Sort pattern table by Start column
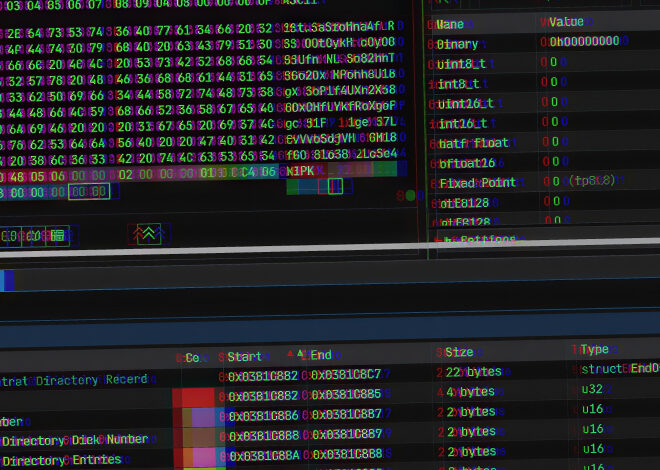The height and width of the screenshot is (470, 660). (245, 357)
